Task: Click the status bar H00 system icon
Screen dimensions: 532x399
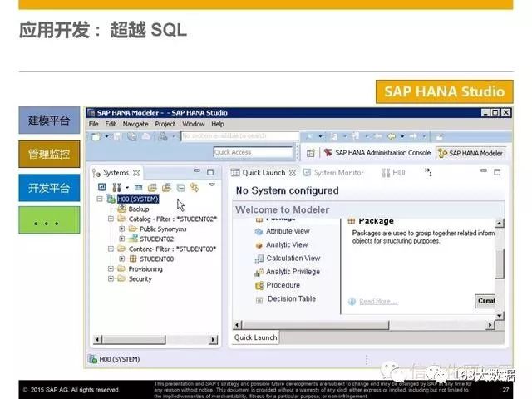Action: pos(92,359)
